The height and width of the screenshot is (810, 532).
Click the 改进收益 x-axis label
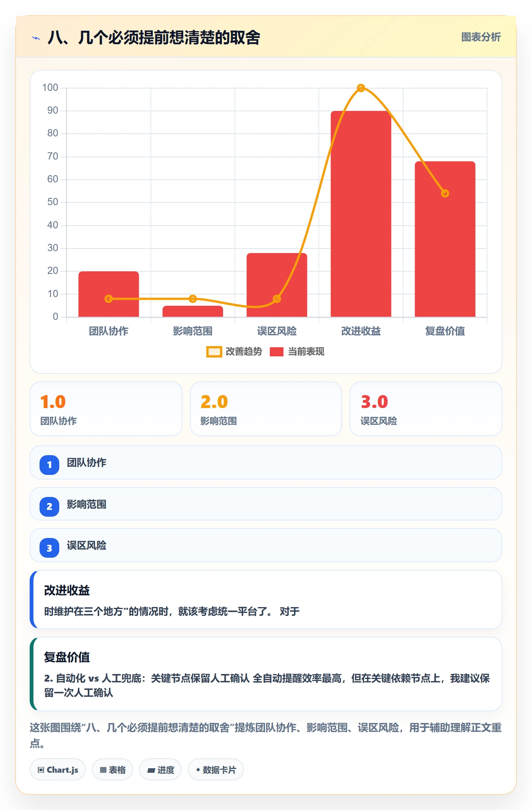[x=361, y=331]
